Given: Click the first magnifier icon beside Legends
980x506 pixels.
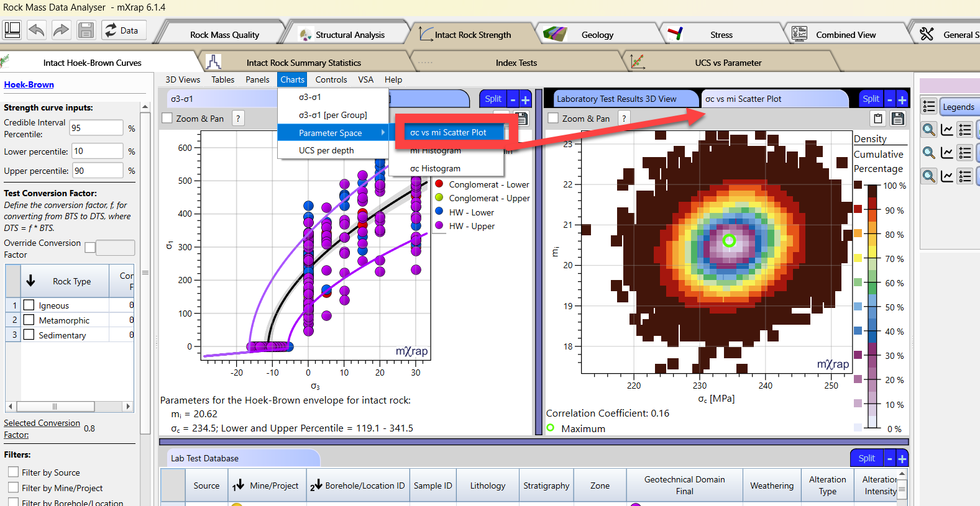Looking at the screenshot, I should 929,129.
